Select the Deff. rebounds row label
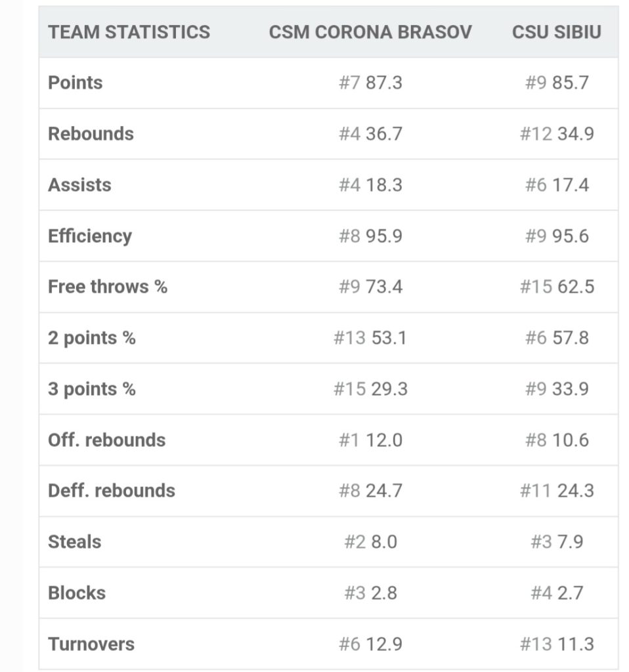This screenshot has width=629, height=672. [112, 491]
